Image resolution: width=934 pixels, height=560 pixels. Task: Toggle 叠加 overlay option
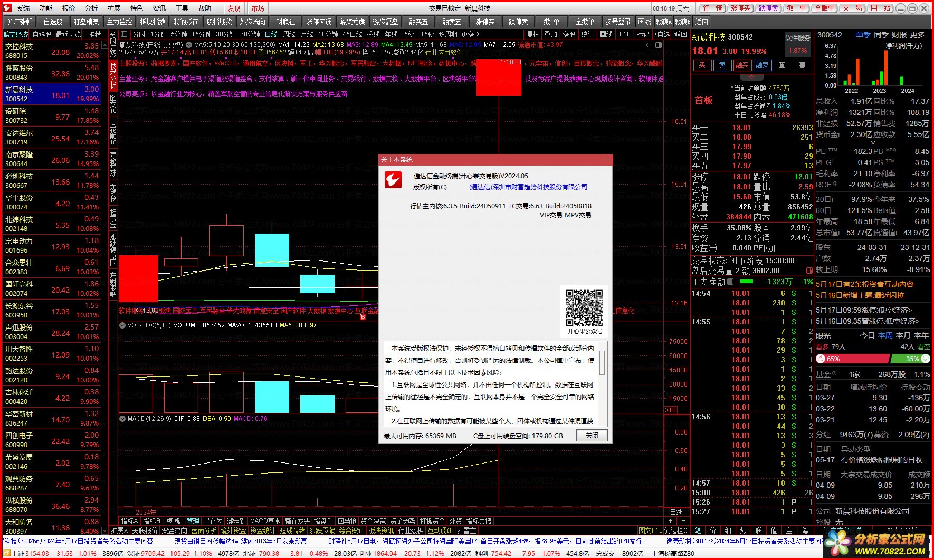pyautogui.click(x=550, y=34)
